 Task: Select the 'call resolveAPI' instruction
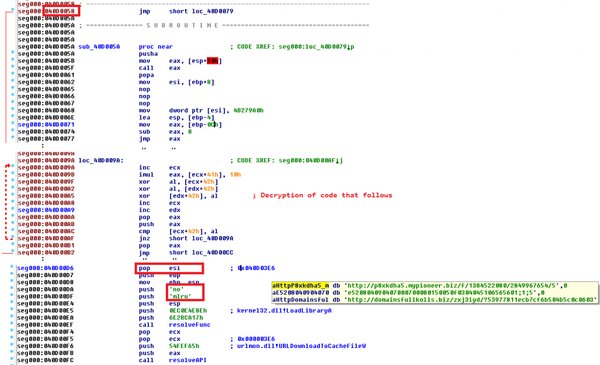(173, 360)
